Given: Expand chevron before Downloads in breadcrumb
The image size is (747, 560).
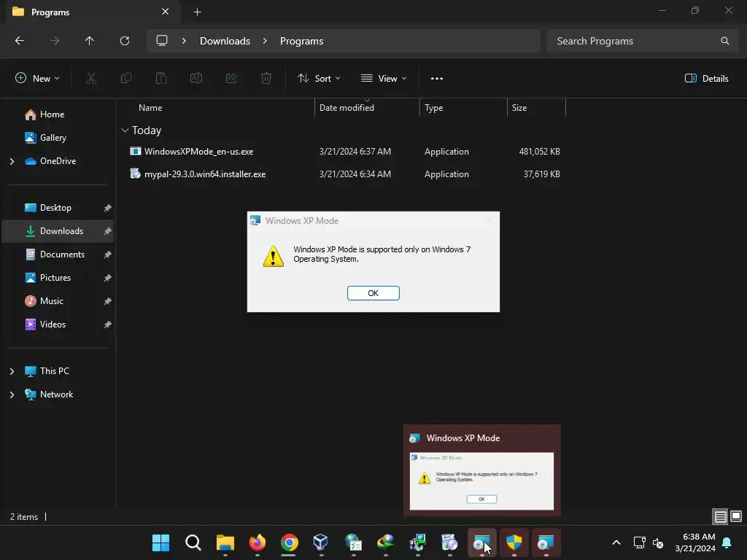Looking at the screenshot, I should pyautogui.click(x=184, y=41).
